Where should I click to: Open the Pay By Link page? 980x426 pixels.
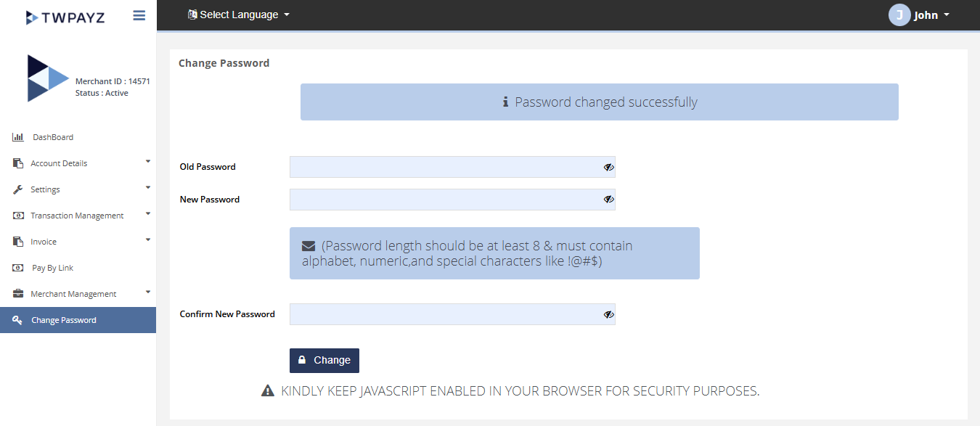point(53,268)
